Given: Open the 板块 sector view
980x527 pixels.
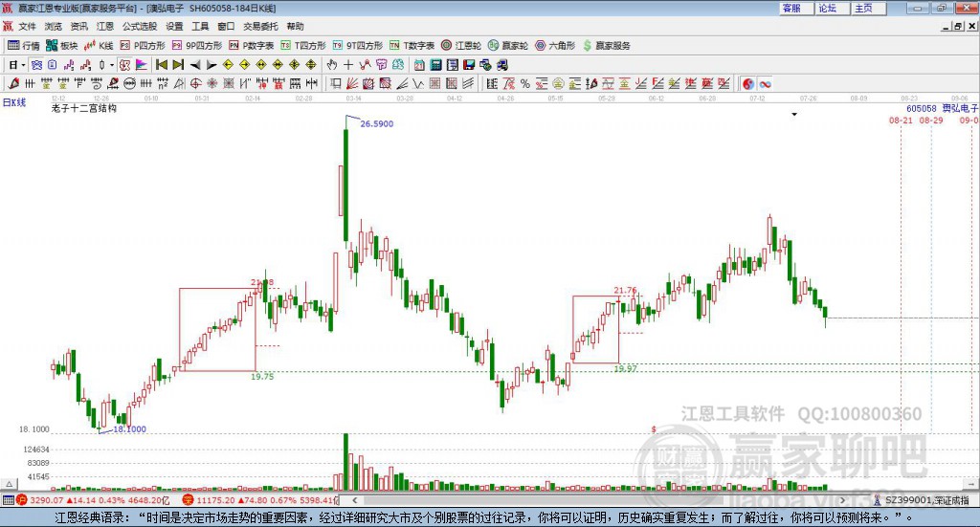Looking at the screenshot, I should click(61, 46).
